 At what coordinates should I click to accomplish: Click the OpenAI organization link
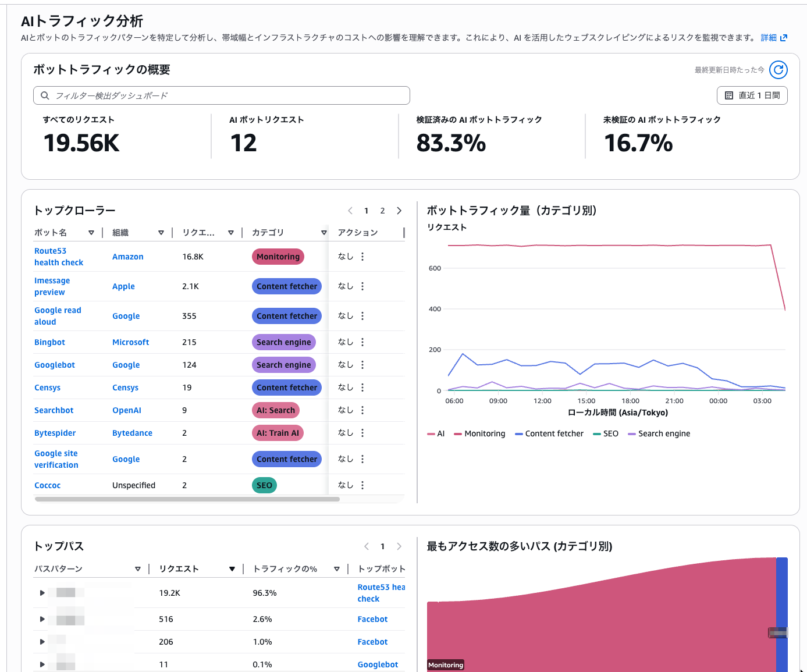[127, 410]
